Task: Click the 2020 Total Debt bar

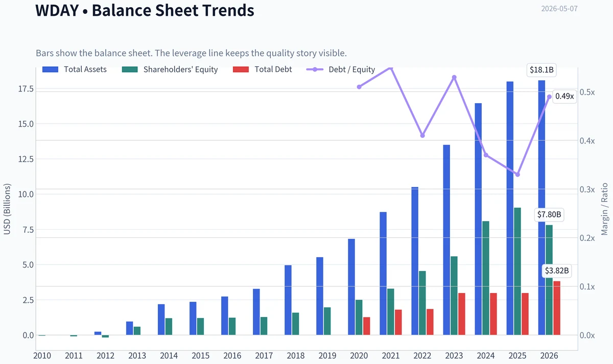Action: (367, 326)
